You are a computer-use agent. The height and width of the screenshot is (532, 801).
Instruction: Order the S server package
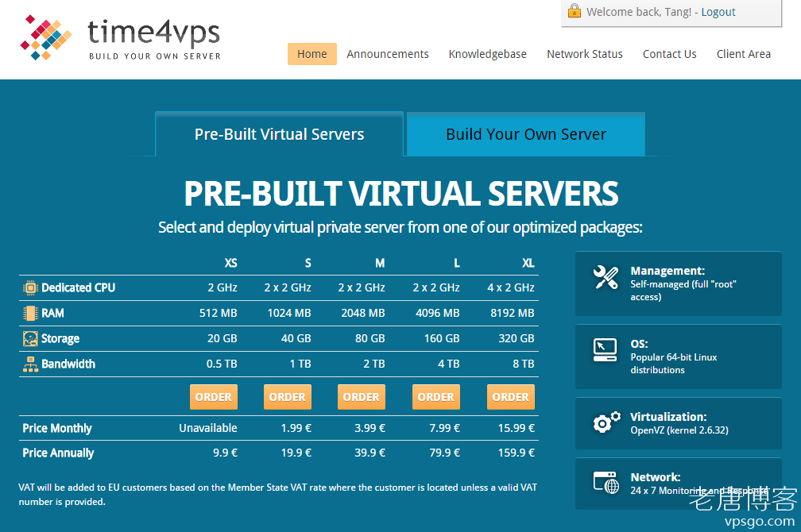point(287,397)
